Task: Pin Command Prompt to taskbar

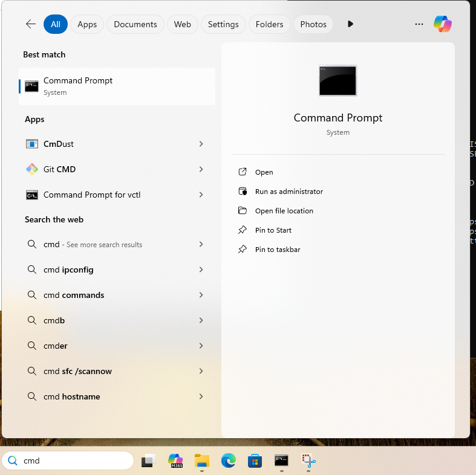Action: [x=277, y=250]
